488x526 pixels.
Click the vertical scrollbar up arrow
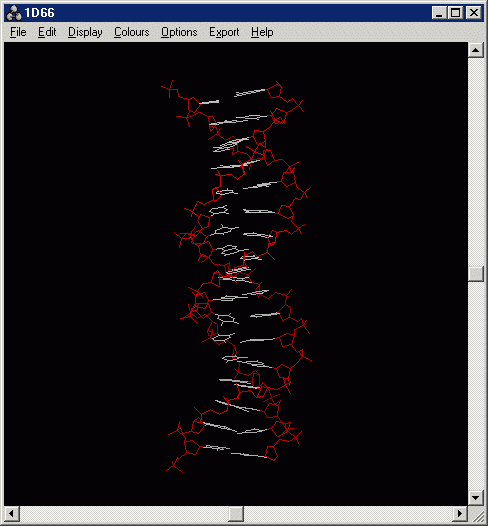pos(476,50)
